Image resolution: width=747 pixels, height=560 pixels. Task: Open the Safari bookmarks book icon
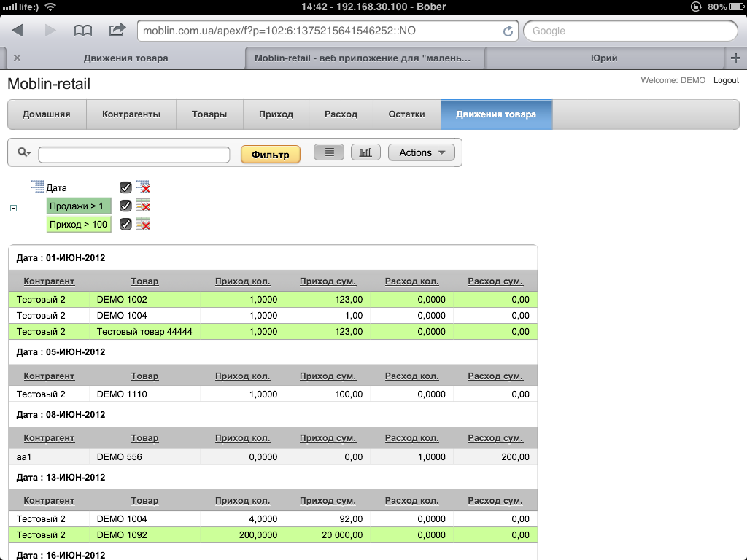click(x=83, y=31)
